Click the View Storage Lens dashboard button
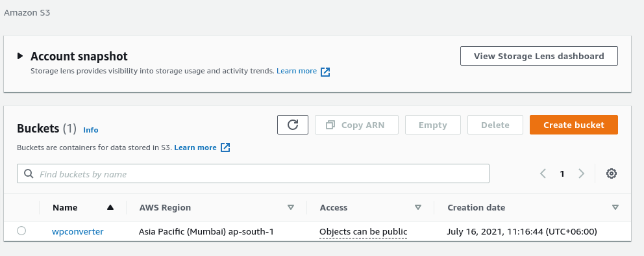Screen dimensions: 644x256 [539, 56]
